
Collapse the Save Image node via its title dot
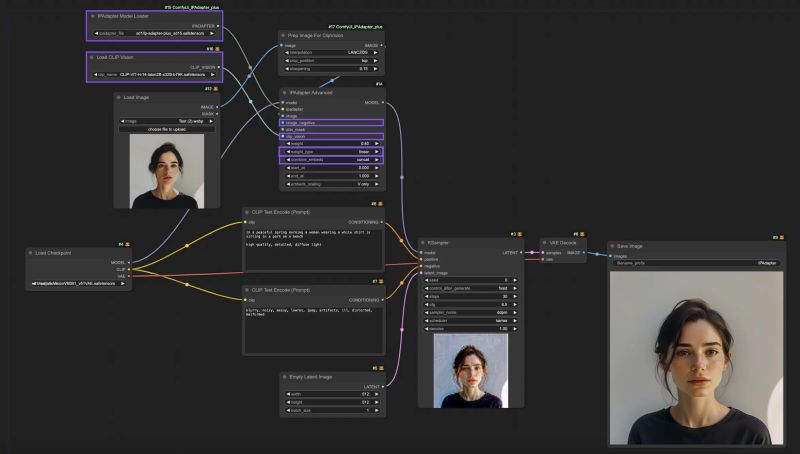click(x=612, y=246)
